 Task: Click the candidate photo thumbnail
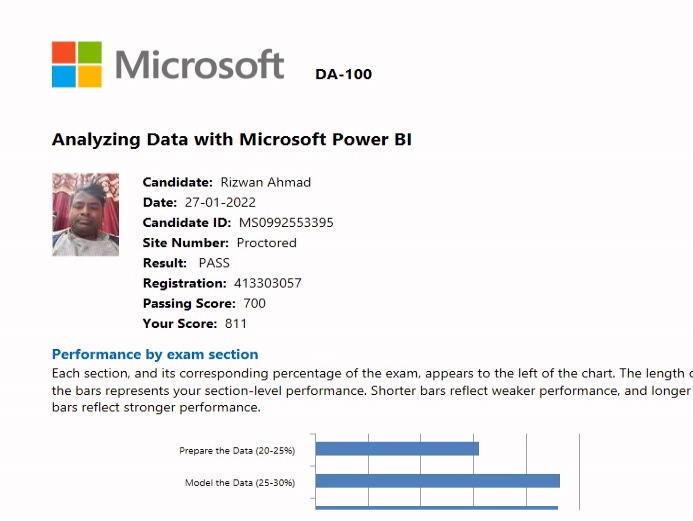85,214
